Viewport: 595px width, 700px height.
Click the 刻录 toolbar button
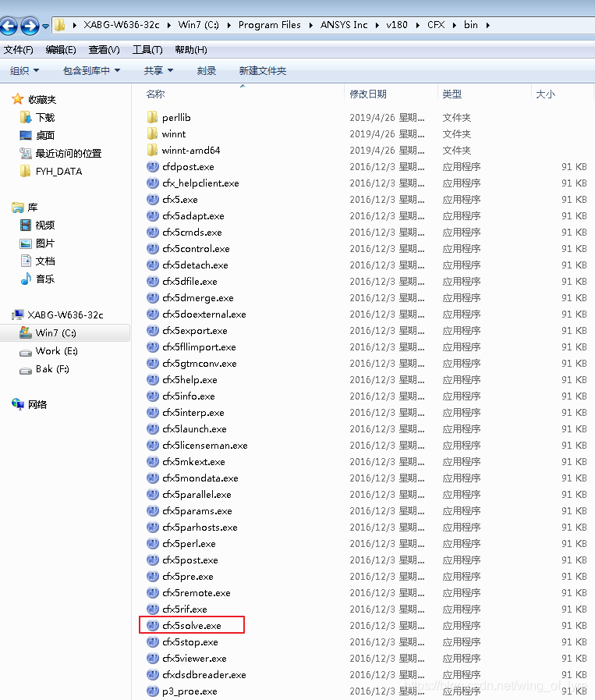coord(207,70)
